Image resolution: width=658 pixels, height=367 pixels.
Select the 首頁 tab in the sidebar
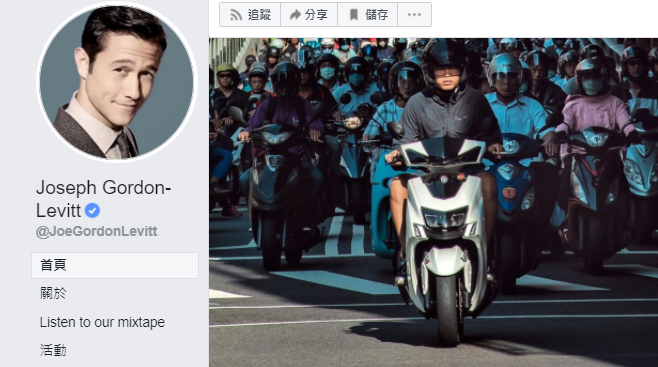click(x=115, y=265)
